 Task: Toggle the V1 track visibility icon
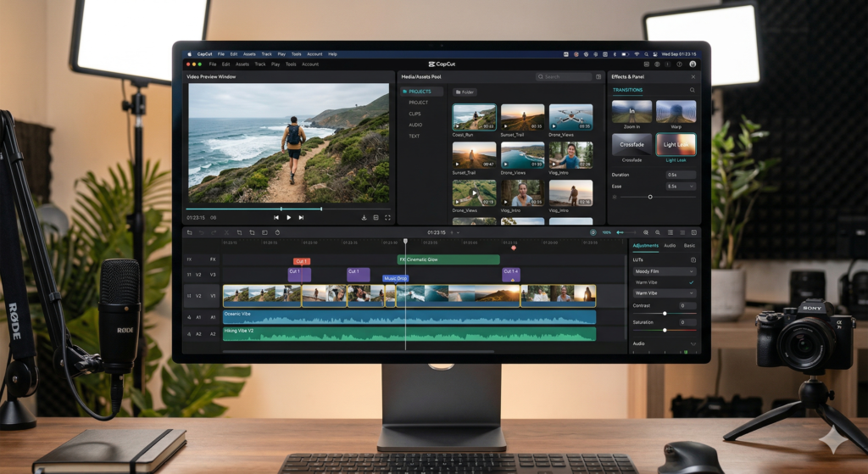pyautogui.click(x=189, y=296)
